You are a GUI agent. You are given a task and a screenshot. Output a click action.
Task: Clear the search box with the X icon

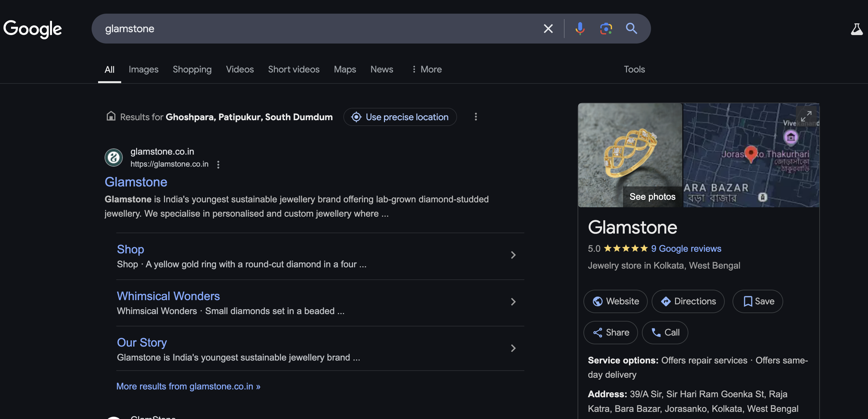tap(548, 29)
